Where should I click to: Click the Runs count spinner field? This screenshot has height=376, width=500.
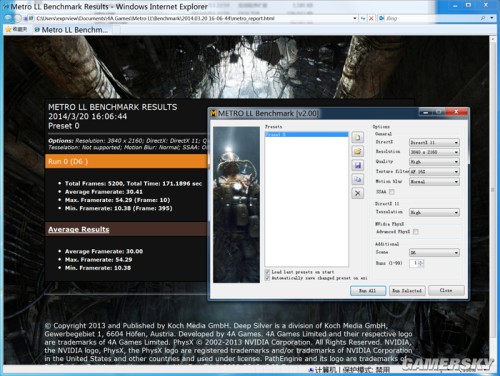pyautogui.click(x=417, y=263)
